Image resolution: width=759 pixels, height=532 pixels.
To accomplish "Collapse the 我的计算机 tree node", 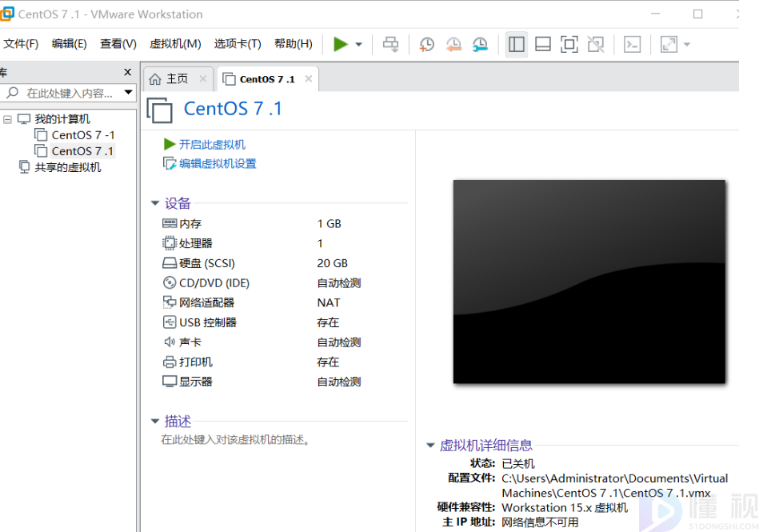I will tap(8, 119).
